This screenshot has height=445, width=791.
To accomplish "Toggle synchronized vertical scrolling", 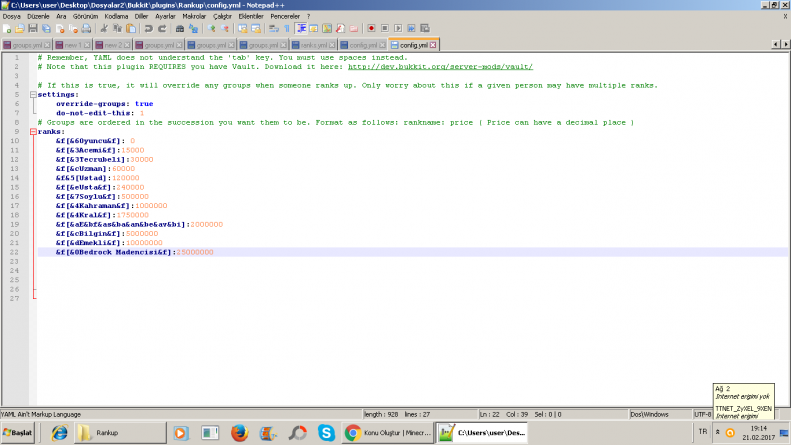I will 243,29.
